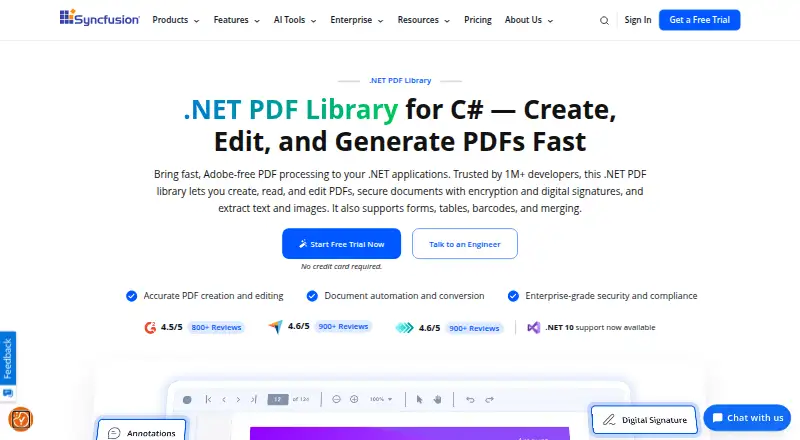Image resolution: width=800 pixels, height=440 pixels.
Task: Click the round icon at toolbar start
Action: click(187, 400)
